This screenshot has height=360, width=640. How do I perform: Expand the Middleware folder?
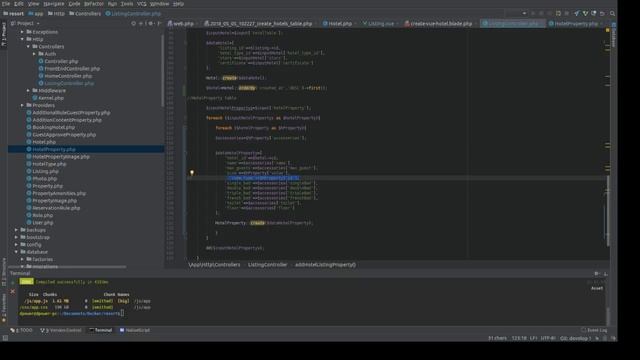pyautogui.click(x=28, y=91)
